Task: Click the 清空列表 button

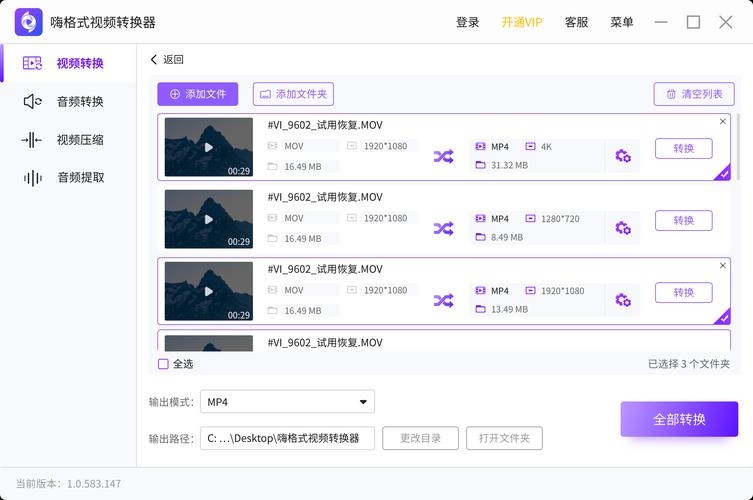Action: (694, 94)
